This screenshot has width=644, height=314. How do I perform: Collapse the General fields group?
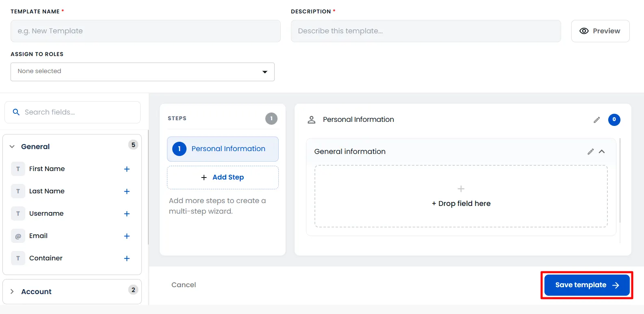(x=12, y=147)
